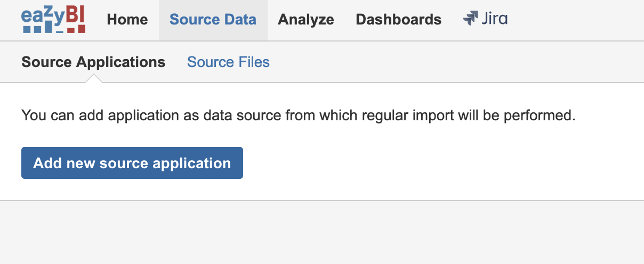Follow the Jira text link
The image size is (644, 264).
(494, 19)
